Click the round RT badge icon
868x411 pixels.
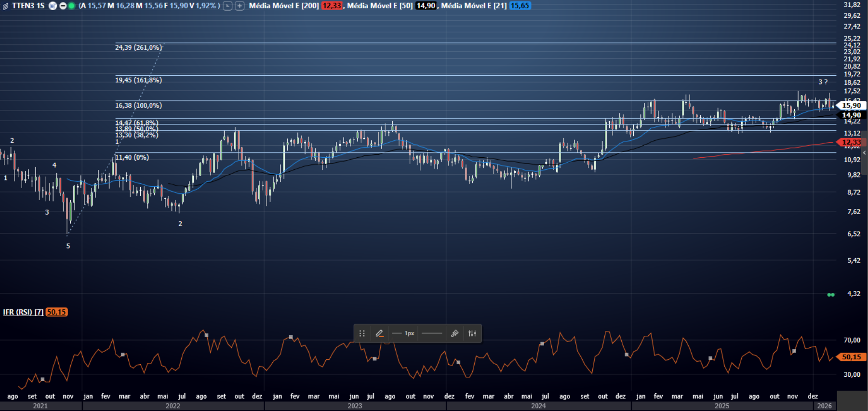[53, 6]
